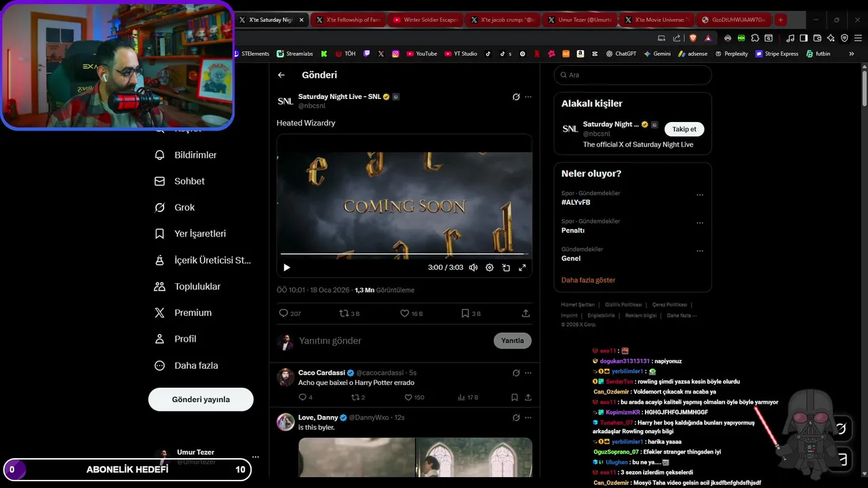The image size is (868, 488).
Task: Open options for Genel trend
Action: (x=700, y=251)
